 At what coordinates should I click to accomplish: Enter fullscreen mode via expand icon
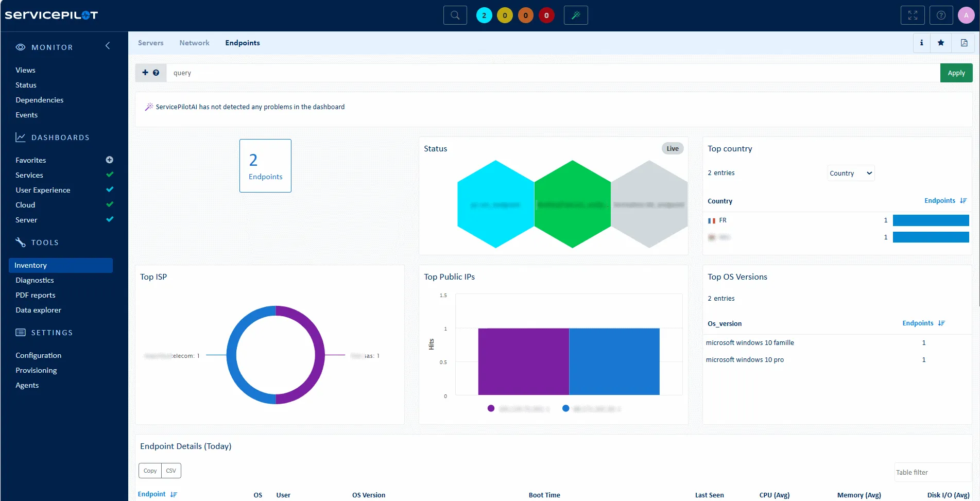click(x=913, y=15)
